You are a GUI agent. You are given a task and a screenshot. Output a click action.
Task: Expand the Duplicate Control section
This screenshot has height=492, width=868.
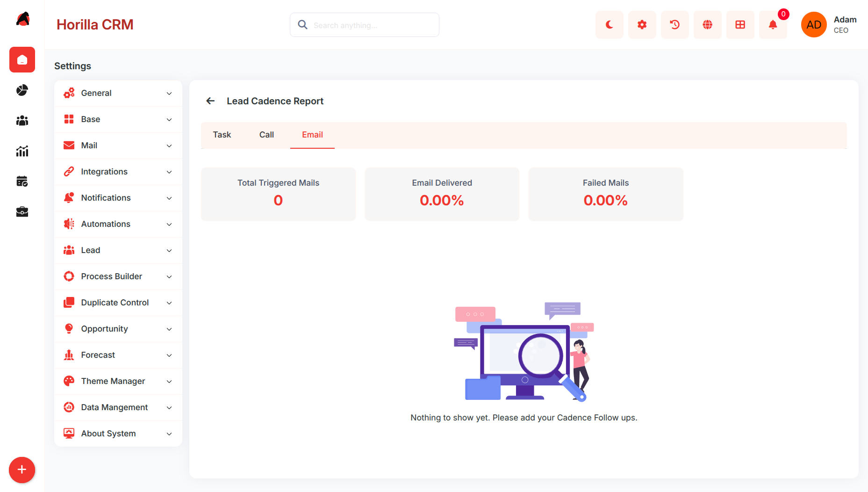pos(118,303)
